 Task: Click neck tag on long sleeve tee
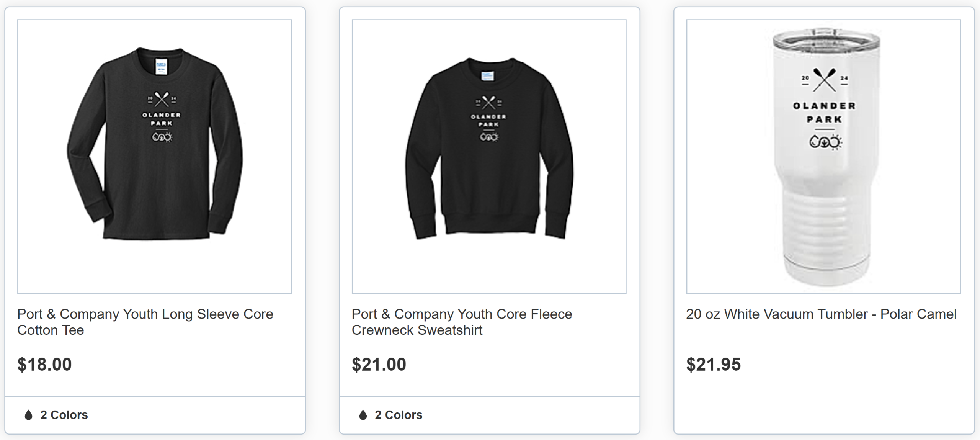(x=161, y=67)
